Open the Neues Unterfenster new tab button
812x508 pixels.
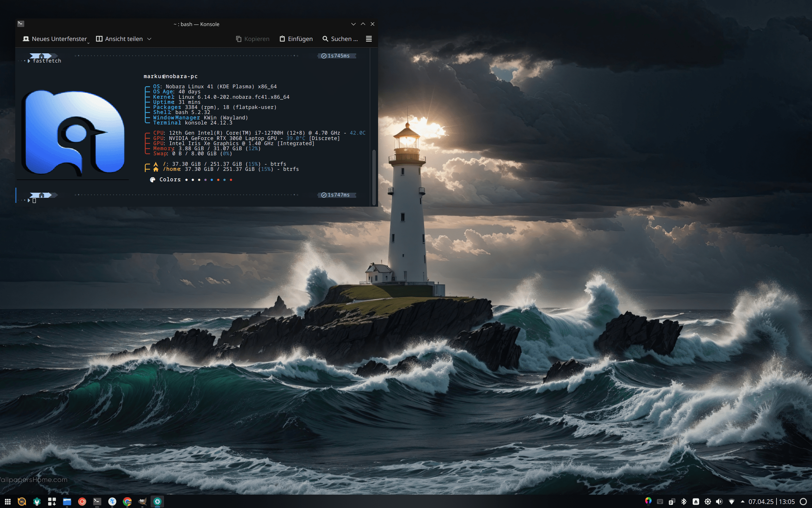pyautogui.click(x=55, y=39)
